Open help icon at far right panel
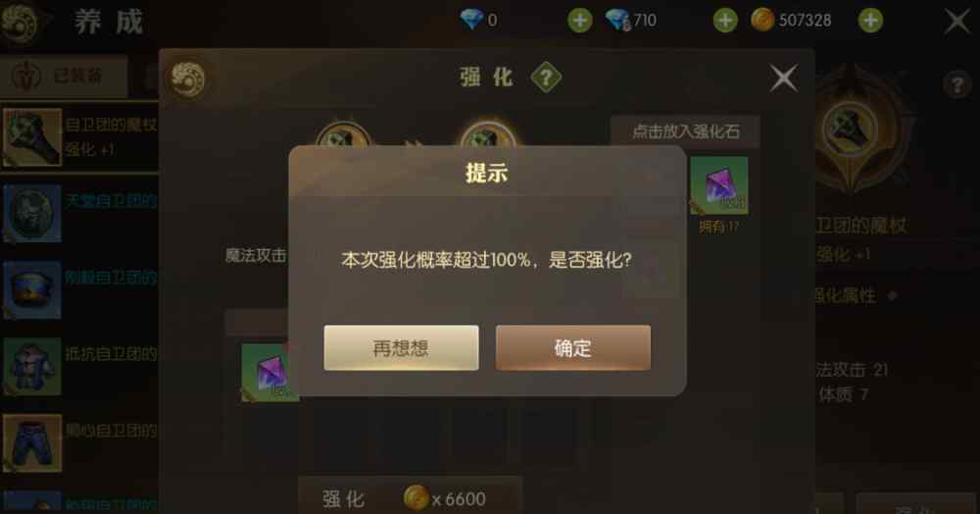 956,83
